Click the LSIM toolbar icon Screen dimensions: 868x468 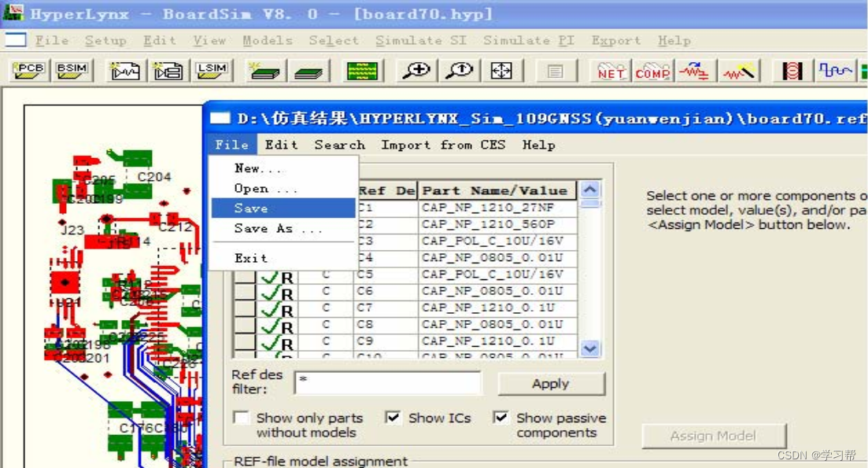point(212,71)
